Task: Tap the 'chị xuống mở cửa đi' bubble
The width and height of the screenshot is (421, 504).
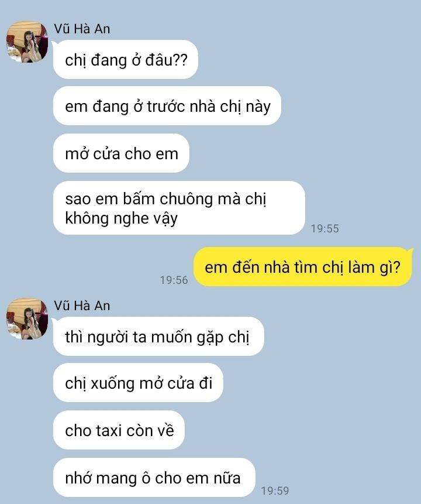Action: (138, 382)
